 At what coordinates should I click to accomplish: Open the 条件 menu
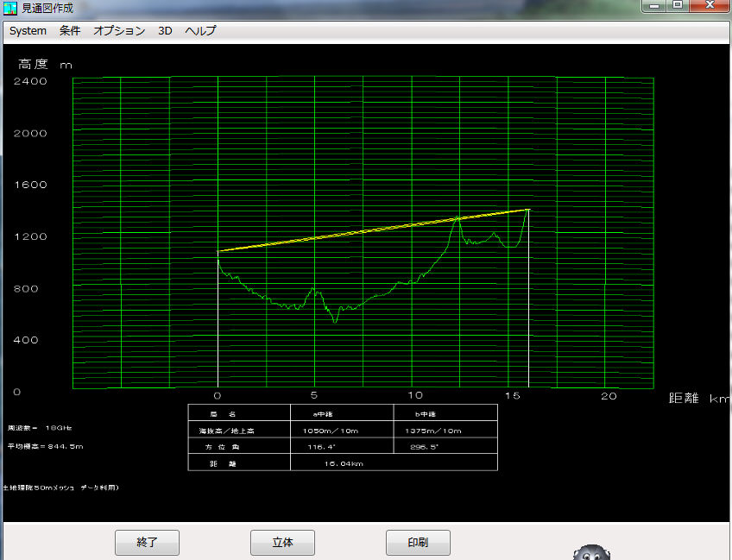click(70, 30)
